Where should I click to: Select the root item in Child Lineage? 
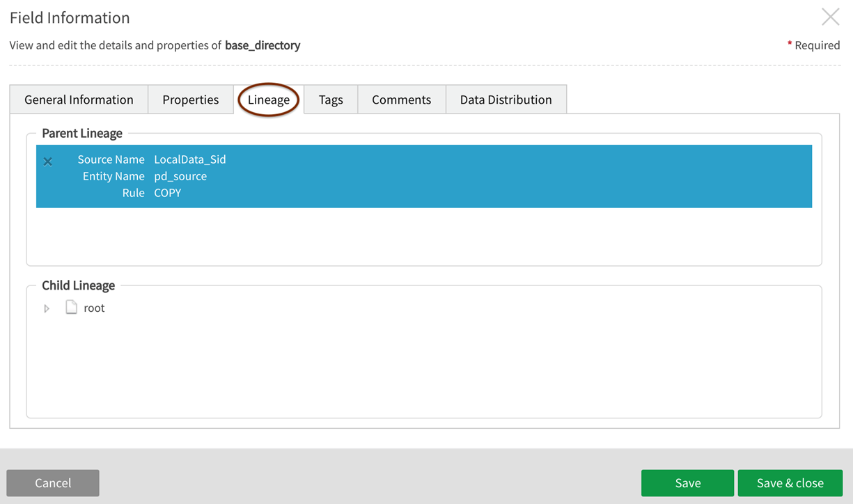[x=94, y=308]
